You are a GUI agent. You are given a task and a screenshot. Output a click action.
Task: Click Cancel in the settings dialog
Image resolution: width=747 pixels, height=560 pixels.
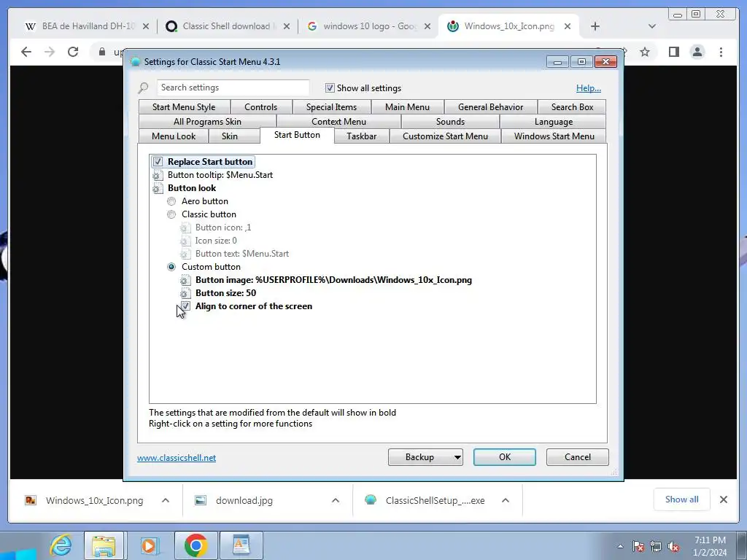click(578, 457)
